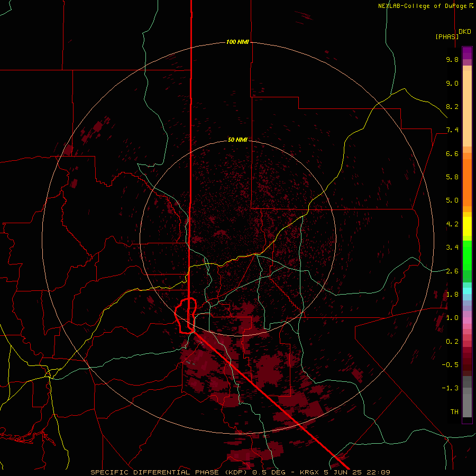Click the TH label on the color scale
This screenshot has height=476, width=476.
[x=454, y=411]
